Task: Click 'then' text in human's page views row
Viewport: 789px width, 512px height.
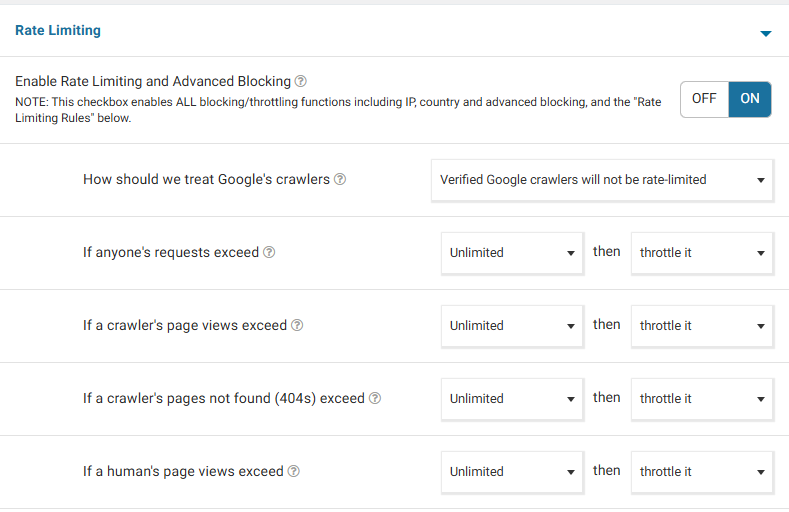Action: tap(606, 470)
